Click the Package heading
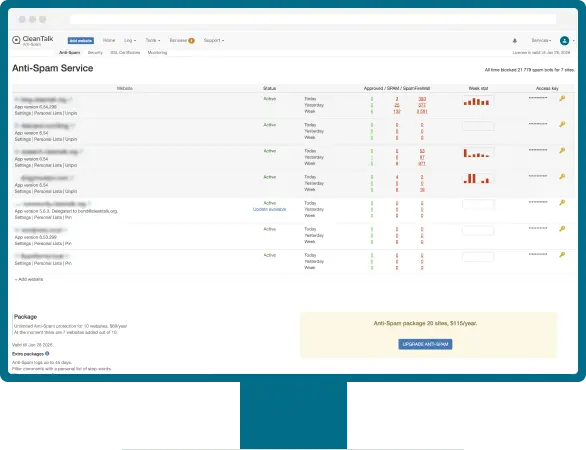The image size is (586, 450). coord(25,317)
